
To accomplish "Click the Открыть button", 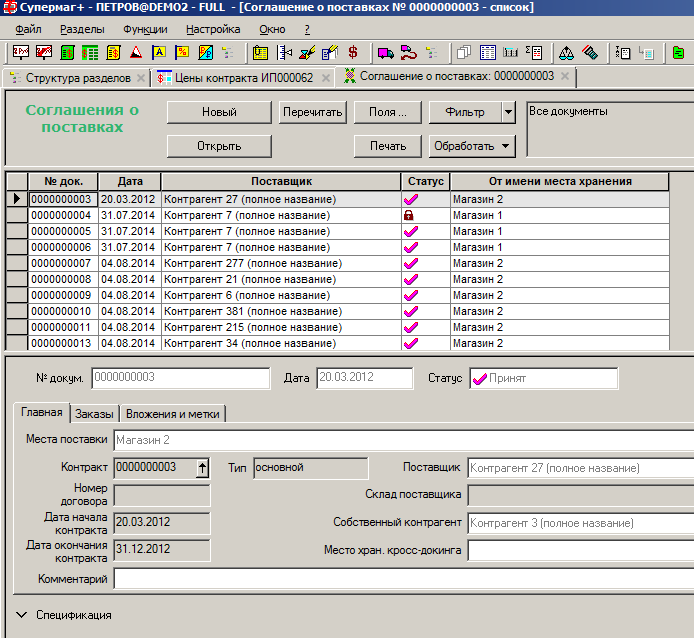I will pos(220,147).
